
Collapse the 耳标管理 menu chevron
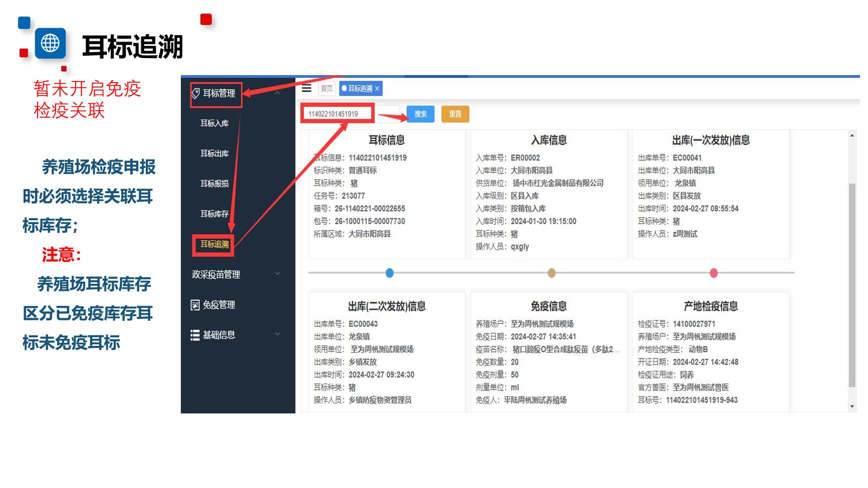277,93
